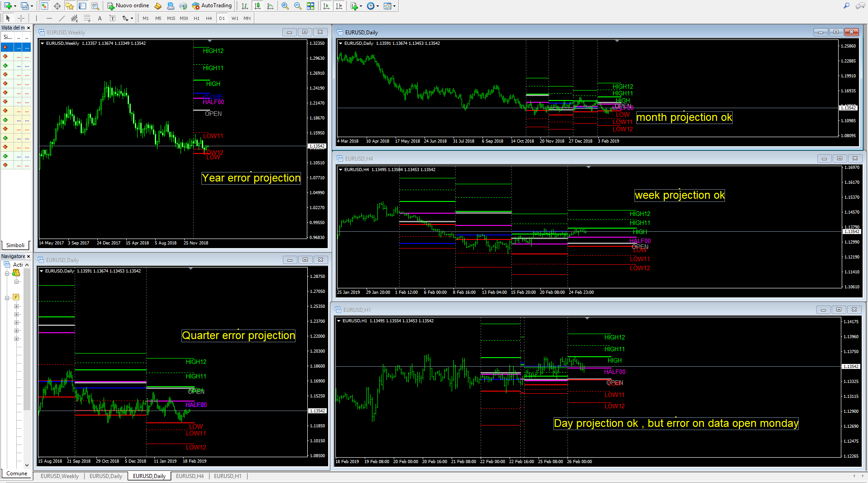This screenshot has height=483, width=868.
Task: Switch timeframe to M15
Action: pos(171,19)
